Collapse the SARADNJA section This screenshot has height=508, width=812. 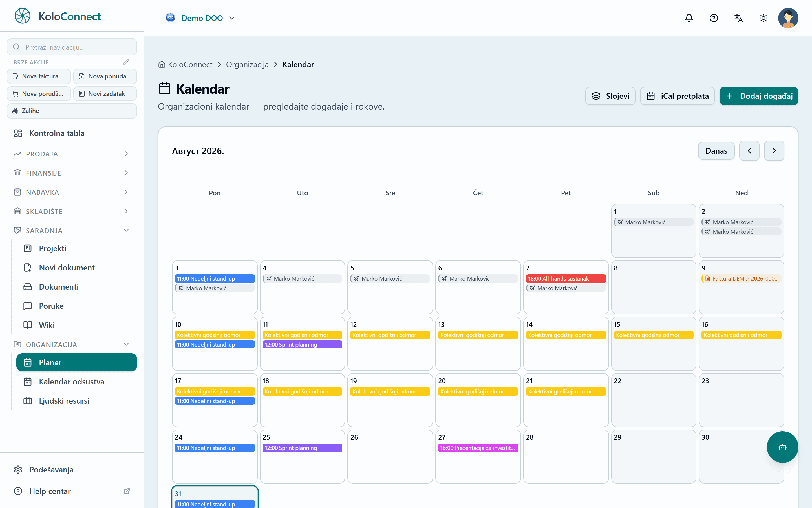72,230
